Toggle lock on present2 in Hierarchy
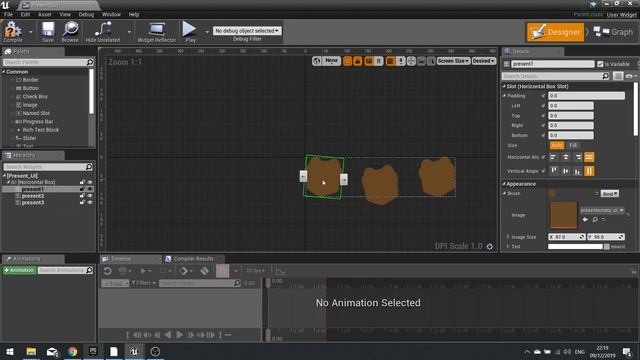640x360 pixels. click(82, 196)
